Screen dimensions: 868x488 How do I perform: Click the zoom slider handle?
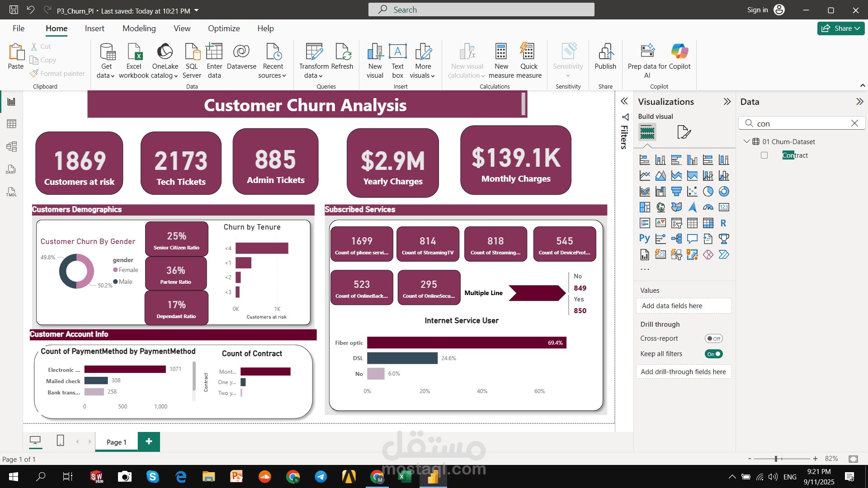tap(776, 459)
